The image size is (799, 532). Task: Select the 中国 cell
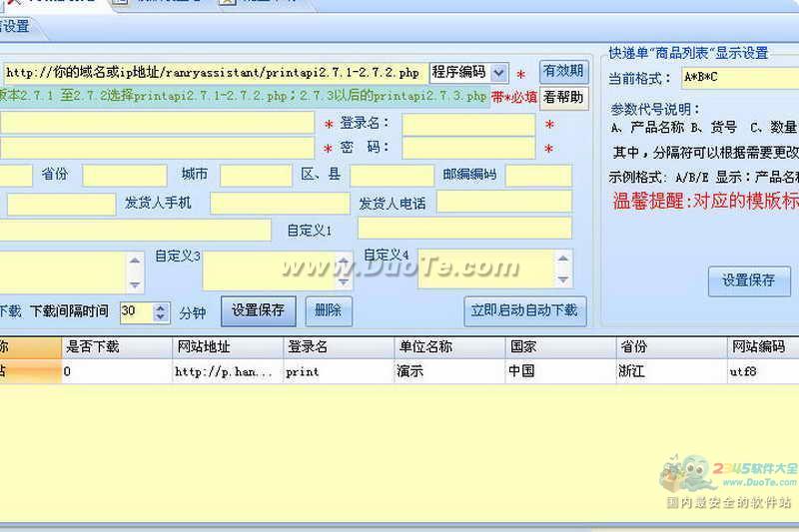click(561, 371)
